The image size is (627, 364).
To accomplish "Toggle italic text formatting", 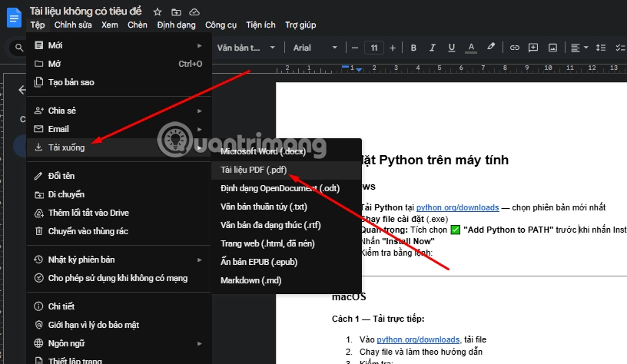I will click(432, 48).
